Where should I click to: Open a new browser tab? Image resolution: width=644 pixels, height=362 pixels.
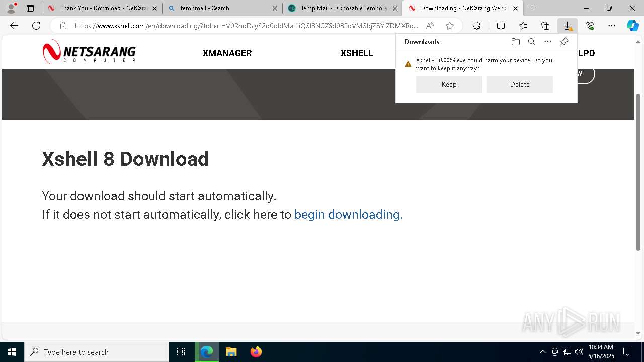[532, 8]
